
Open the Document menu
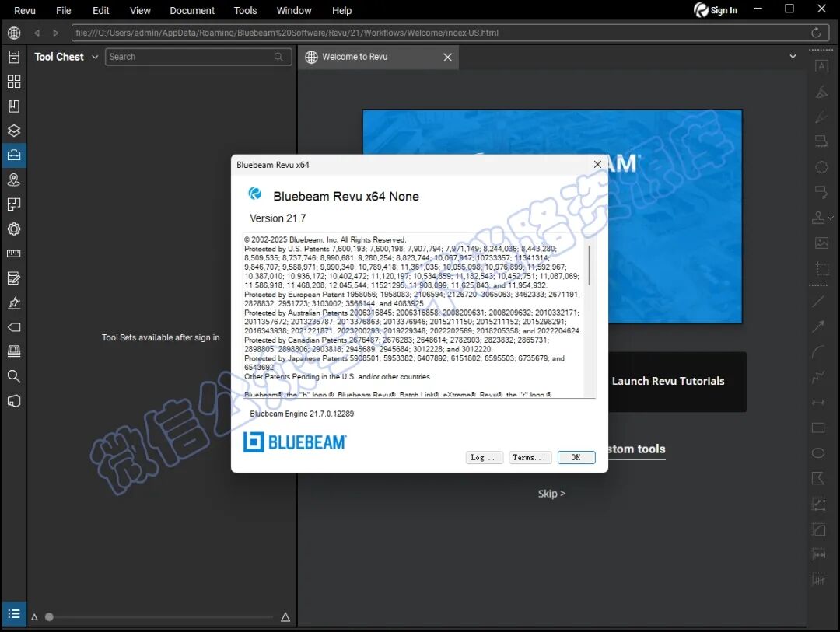pos(192,10)
